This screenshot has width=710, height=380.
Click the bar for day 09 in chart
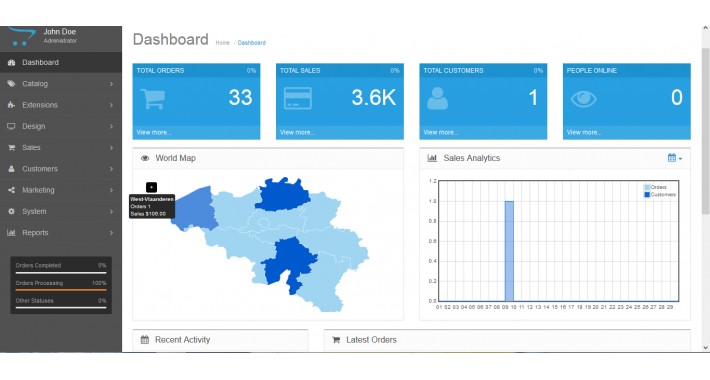509,251
